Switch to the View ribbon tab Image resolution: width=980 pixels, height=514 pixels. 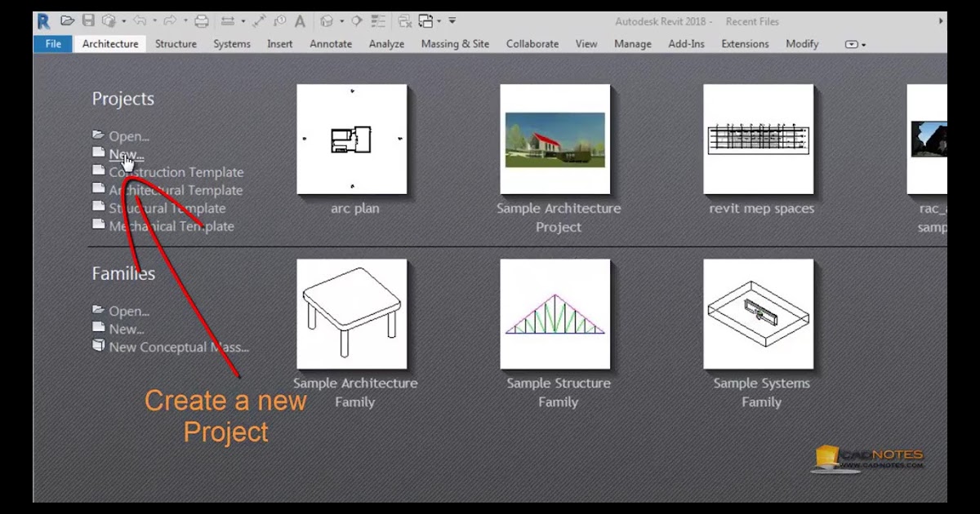pos(586,44)
